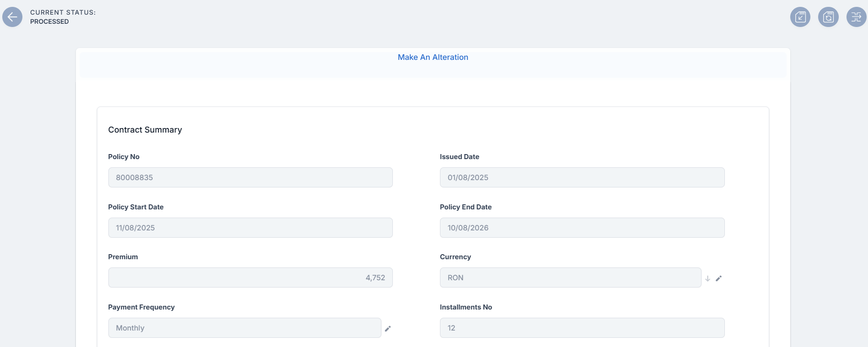Click the down arrow beside Currency
The width and height of the screenshot is (868, 347).
point(707,278)
